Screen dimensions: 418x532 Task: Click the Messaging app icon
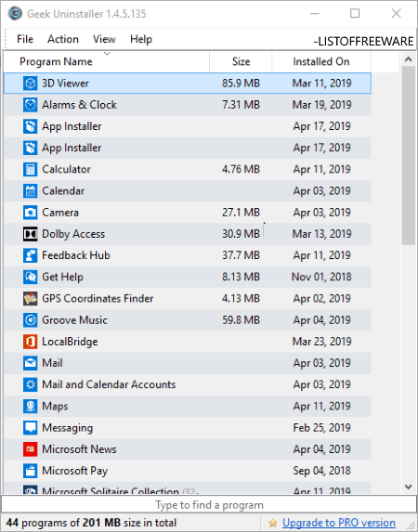click(31, 428)
